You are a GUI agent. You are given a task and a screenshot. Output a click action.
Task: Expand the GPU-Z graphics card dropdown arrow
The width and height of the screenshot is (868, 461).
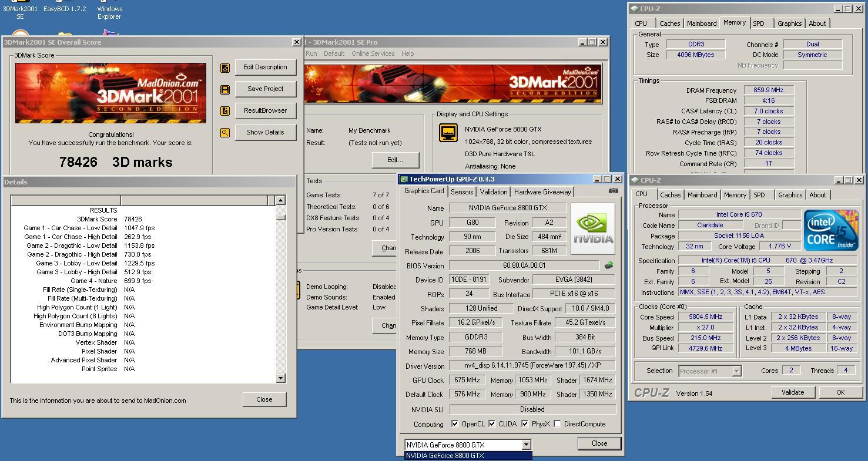point(526,445)
